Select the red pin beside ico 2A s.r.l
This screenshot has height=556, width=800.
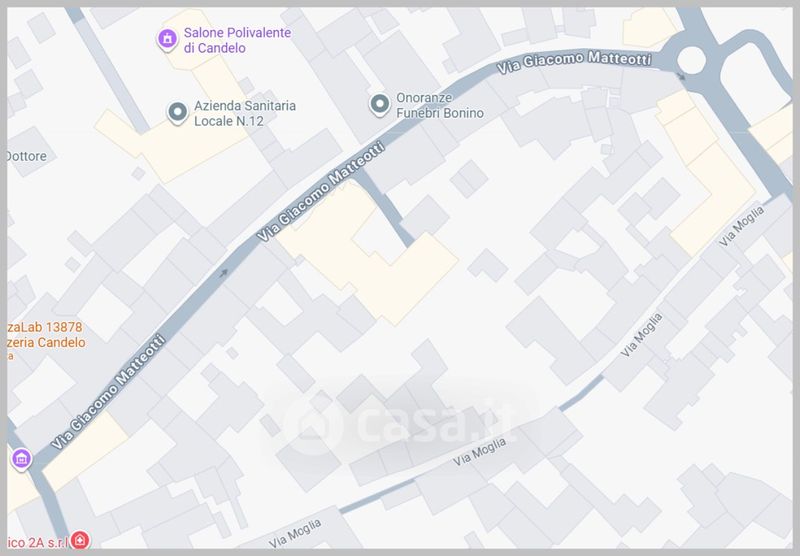click(x=80, y=540)
